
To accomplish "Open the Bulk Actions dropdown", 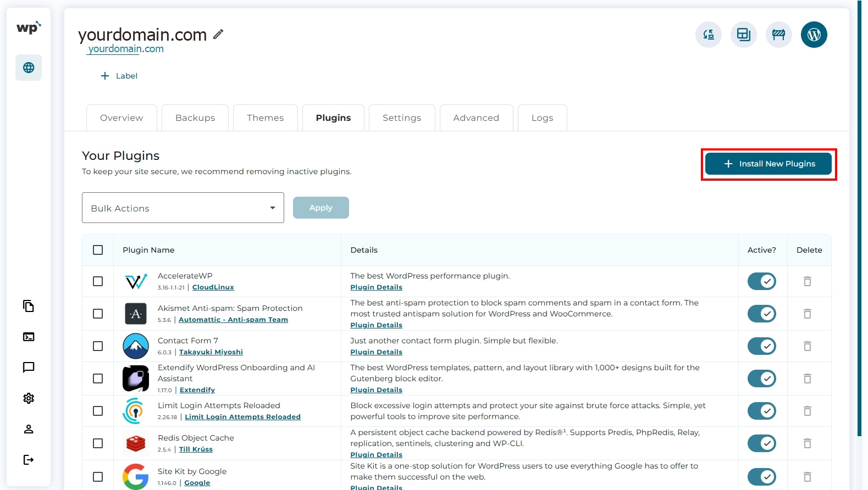I will [183, 208].
